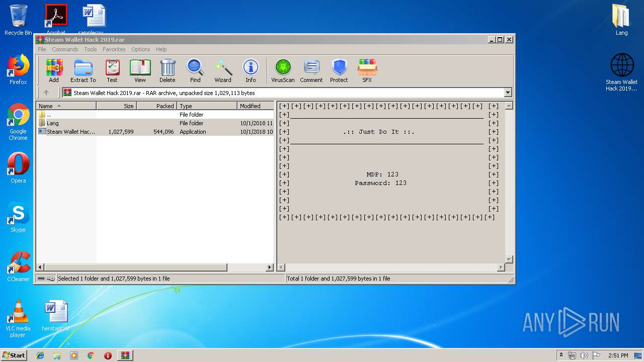
Task: Go up one folder level arrow
Action: click(46, 93)
